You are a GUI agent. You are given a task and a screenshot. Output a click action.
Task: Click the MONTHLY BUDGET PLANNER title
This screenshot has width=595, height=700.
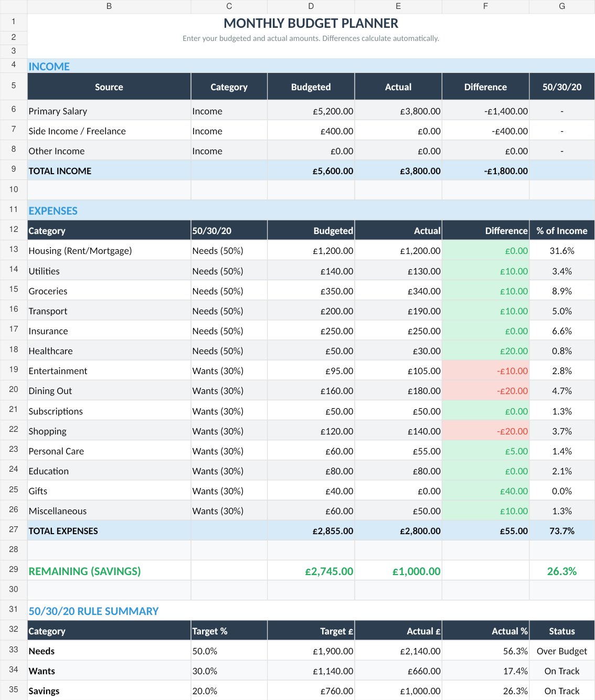point(311,23)
